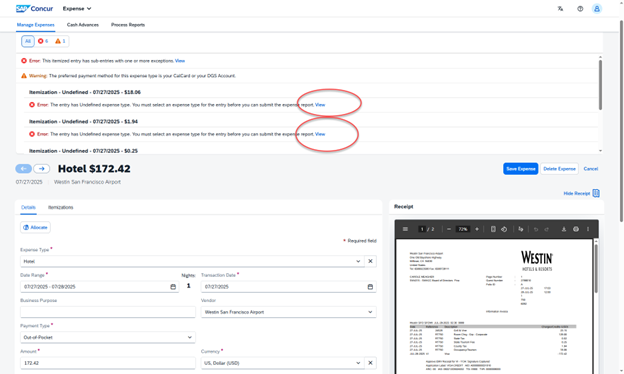
Task: Click the Cancel link
Action: point(591,169)
